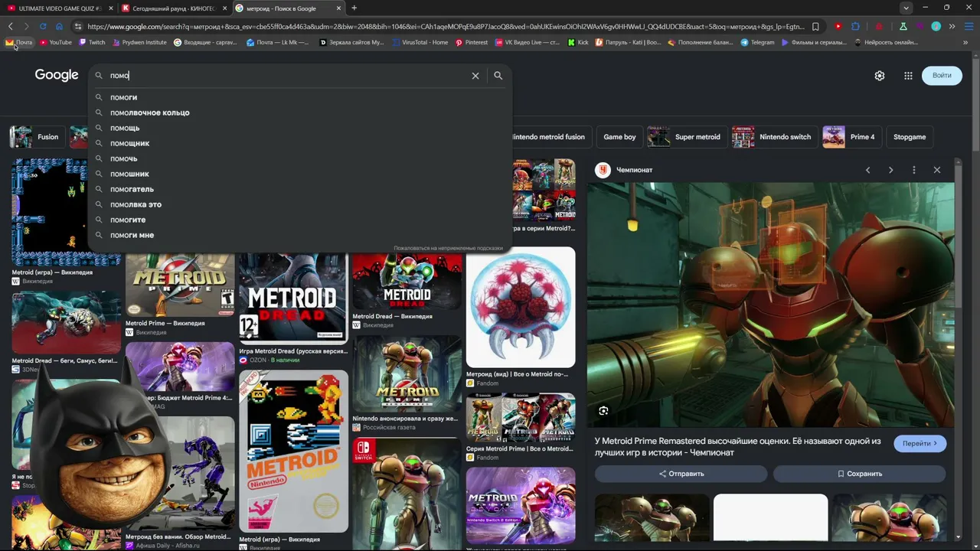The height and width of the screenshot is (551, 980).
Task: Click the magnifier search submit icon
Action: 498,76
